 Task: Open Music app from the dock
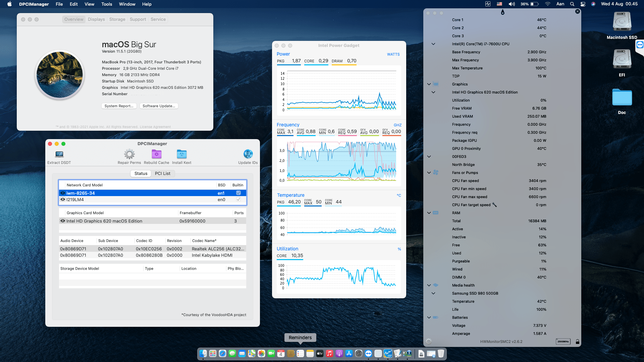tap(329, 354)
